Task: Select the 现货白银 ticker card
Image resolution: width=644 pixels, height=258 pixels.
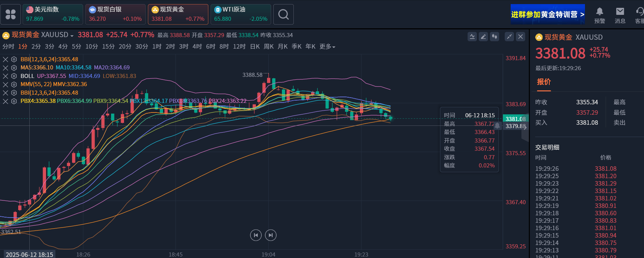Action: click(116, 14)
